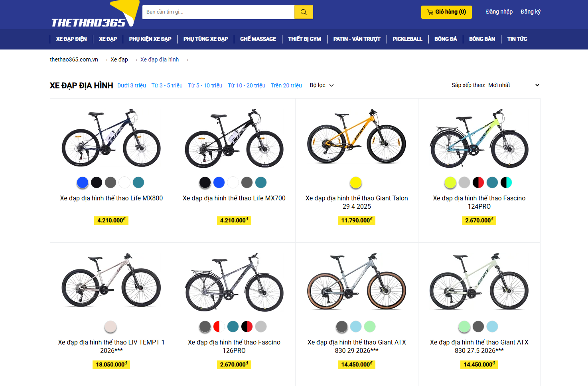588x386 pixels.
Task: Open the XE ĐẠP ĐIỆN menu
Action: click(x=71, y=39)
